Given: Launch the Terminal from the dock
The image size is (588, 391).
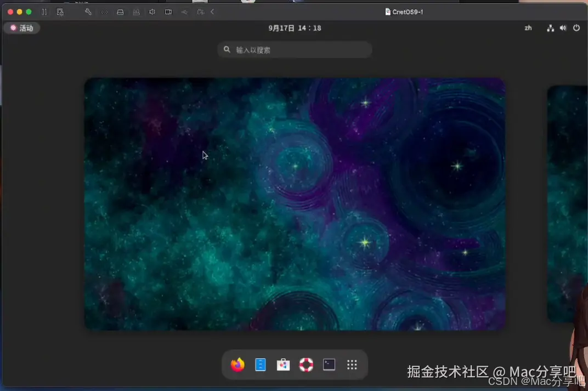Looking at the screenshot, I should 328,364.
